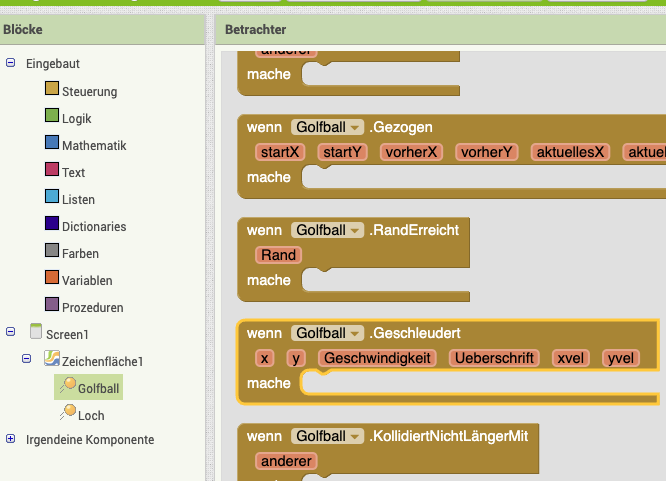
Task: Select the Dictionaries block category
Action: (93, 226)
